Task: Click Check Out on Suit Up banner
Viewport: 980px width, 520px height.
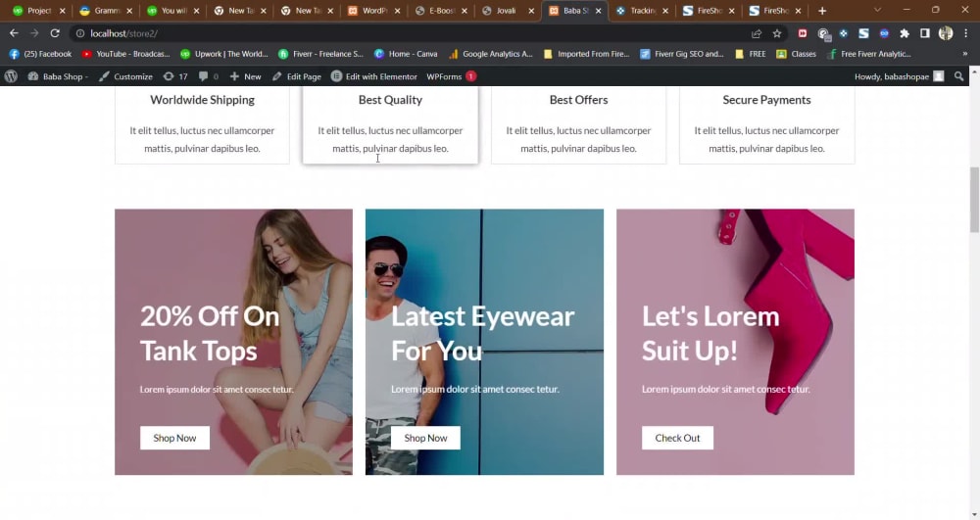Action: [677, 438]
